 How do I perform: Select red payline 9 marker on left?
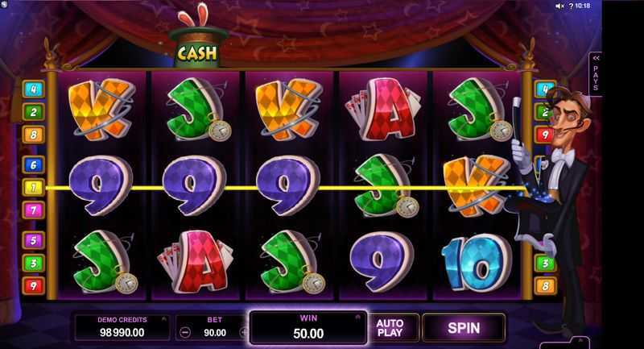click(34, 285)
